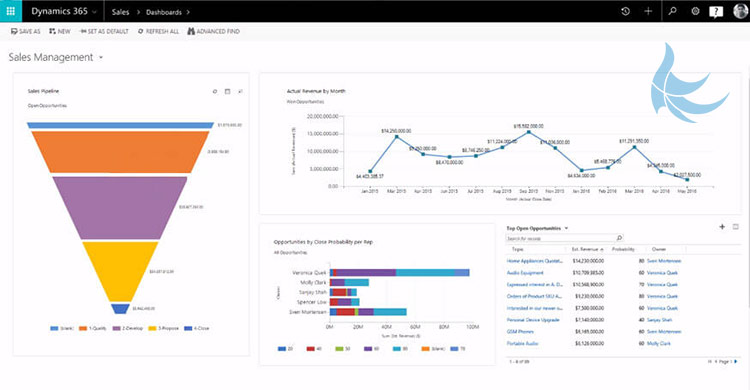Click the $14,250,000.00 revenue data point
This screenshot has width=750, height=390.
point(397,136)
